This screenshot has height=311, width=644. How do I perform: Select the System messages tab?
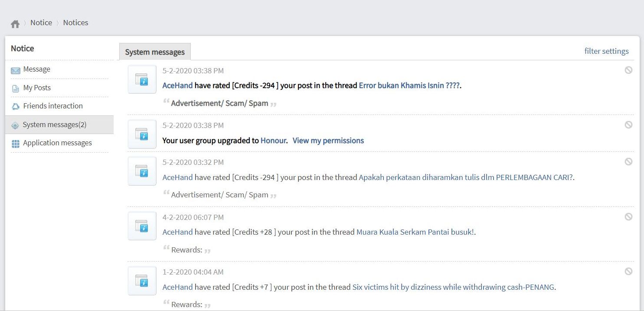point(155,52)
